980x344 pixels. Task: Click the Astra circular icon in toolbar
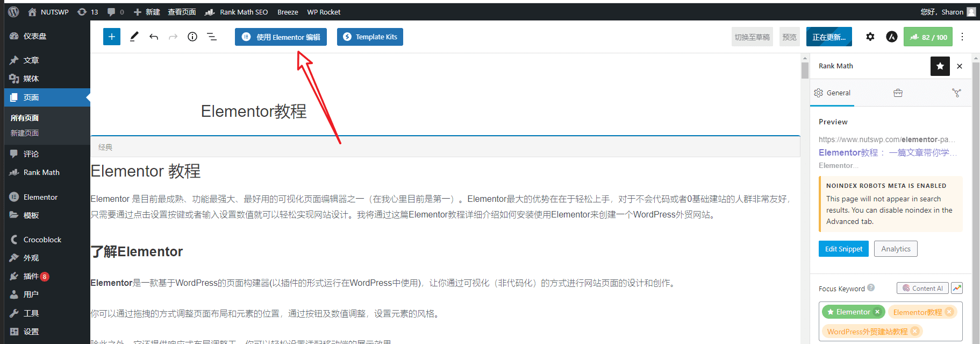pyautogui.click(x=892, y=37)
